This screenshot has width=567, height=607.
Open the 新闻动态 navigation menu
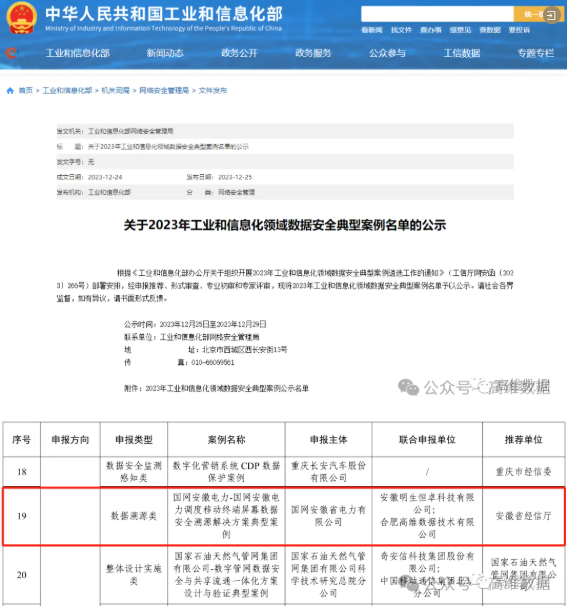coord(165,53)
